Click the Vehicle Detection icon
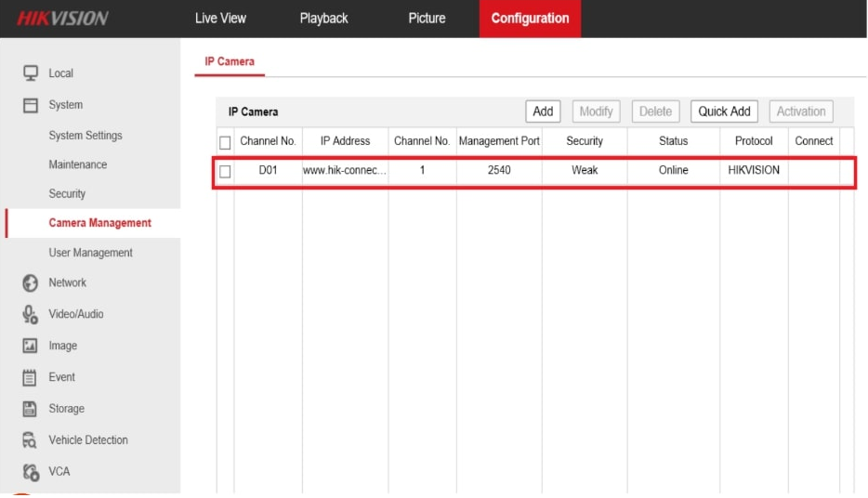 click(30, 440)
